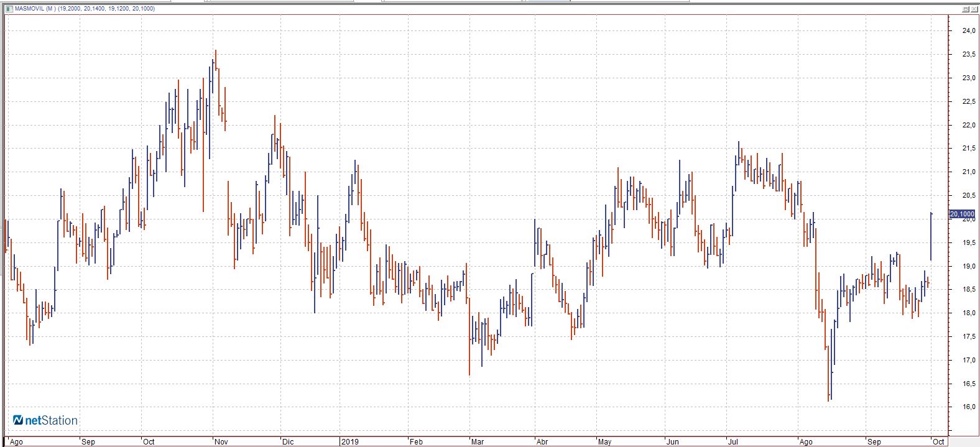980x447 pixels.
Task: Click the 21,5 price axis label
Action: [969, 149]
